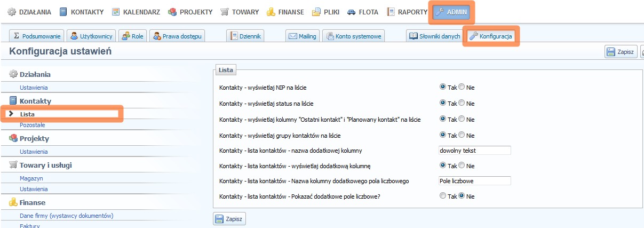Open Magazyn under Towary i usługi
This screenshot has width=644, height=228.
[31, 178]
